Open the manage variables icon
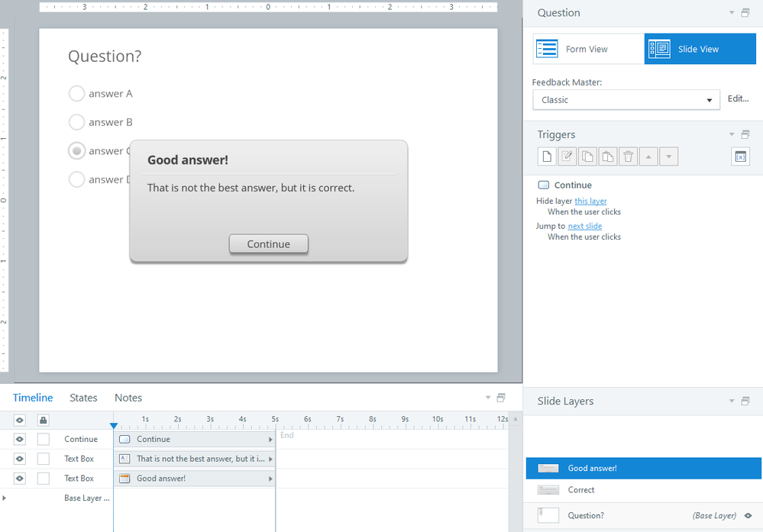This screenshot has width=763, height=532. [x=740, y=156]
